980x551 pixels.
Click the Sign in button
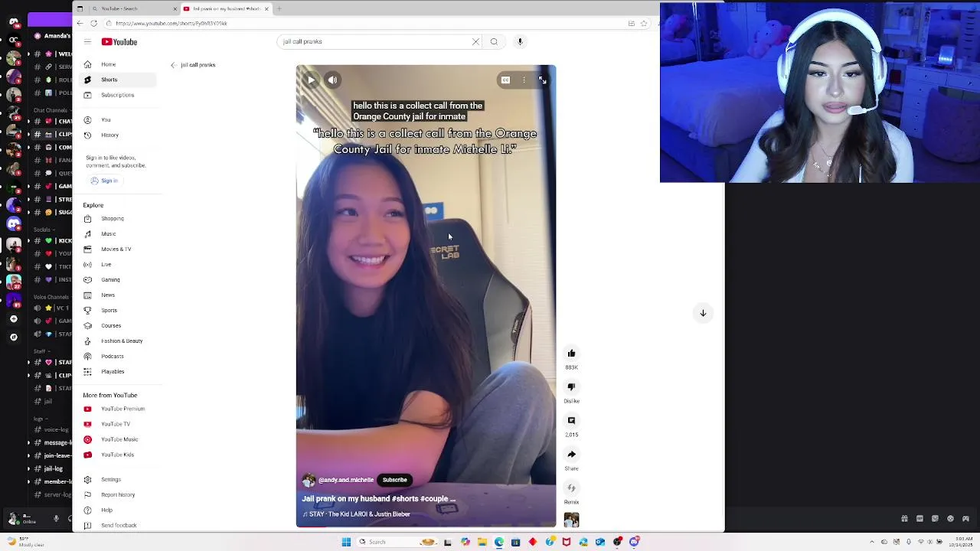[x=104, y=181]
